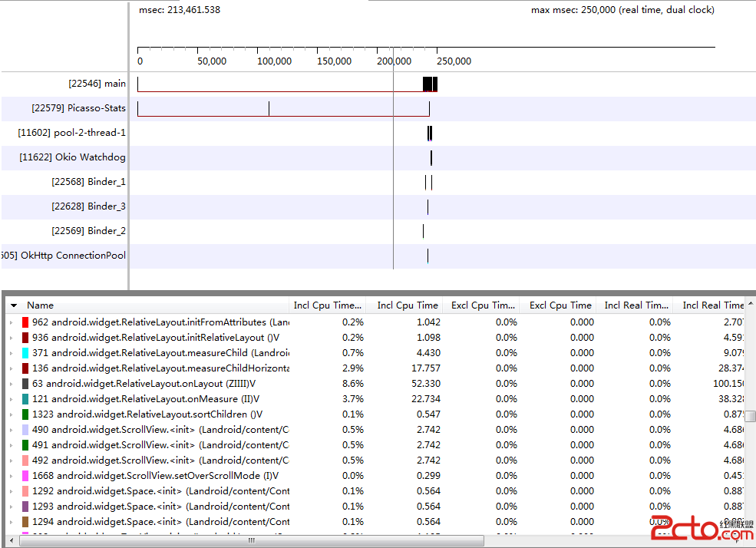Select the 1292 Space.<init> method row
The image size is (756, 548).
pyautogui.click(x=160, y=492)
